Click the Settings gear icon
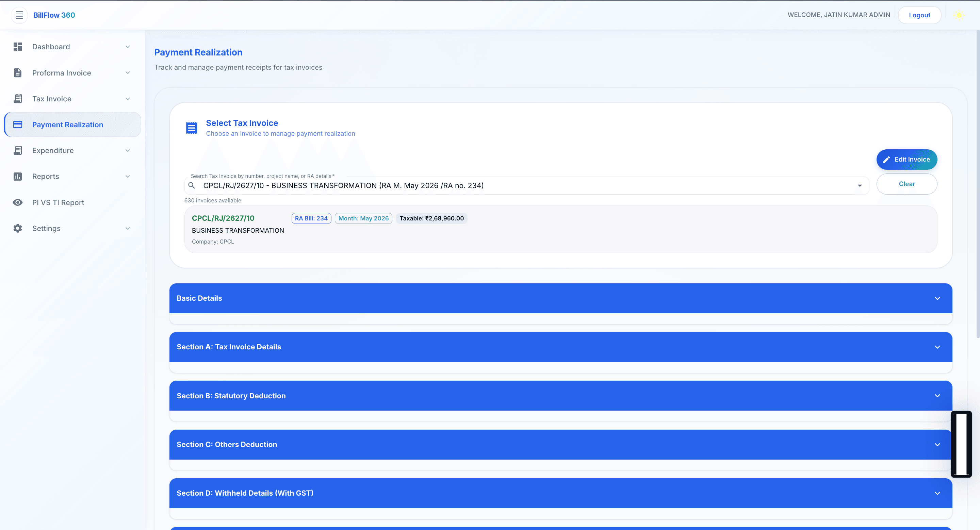Screen dimensions: 980x530 [18, 228]
